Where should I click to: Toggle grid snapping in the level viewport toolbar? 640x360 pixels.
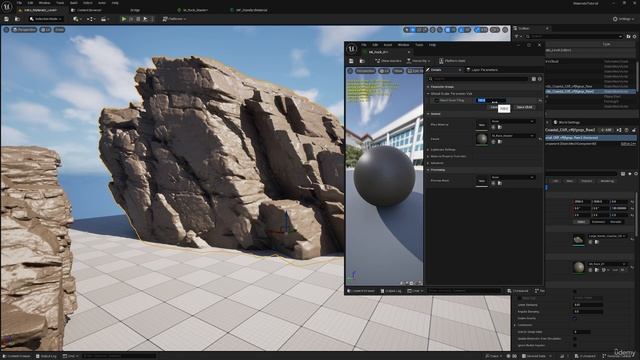pos(448,30)
